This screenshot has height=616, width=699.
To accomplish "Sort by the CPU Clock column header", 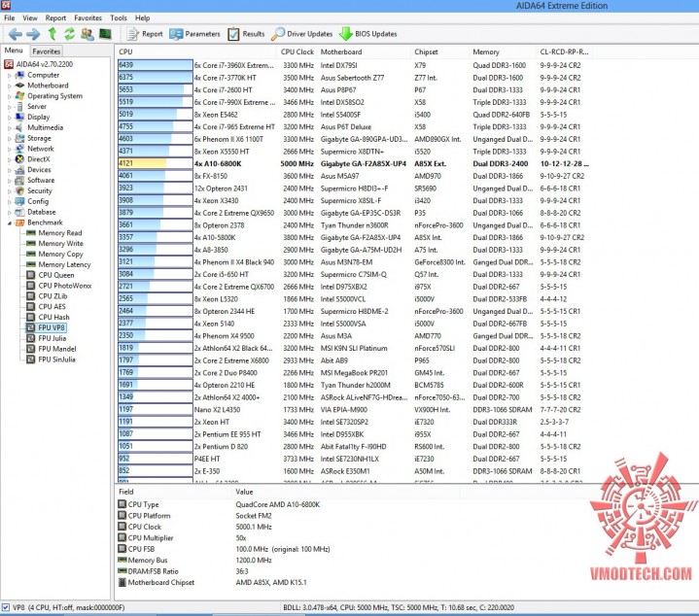I will tap(297, 51).
